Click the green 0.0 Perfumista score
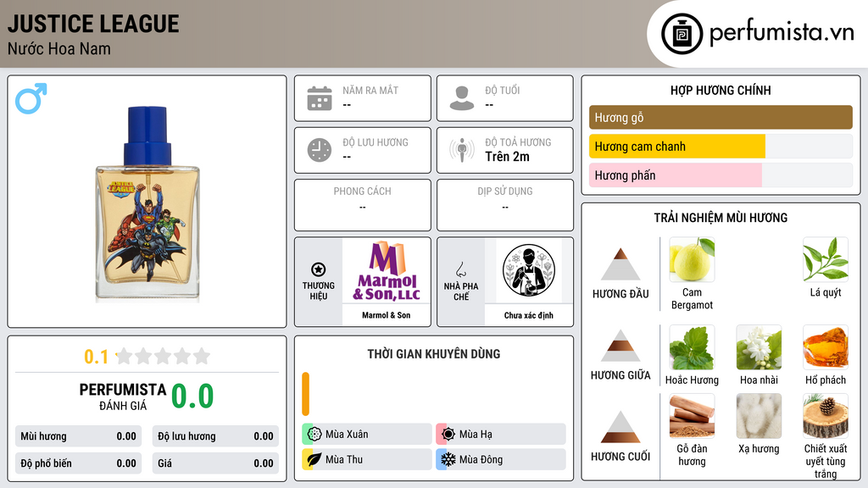 pyautogui.click(x=192, y=396)
